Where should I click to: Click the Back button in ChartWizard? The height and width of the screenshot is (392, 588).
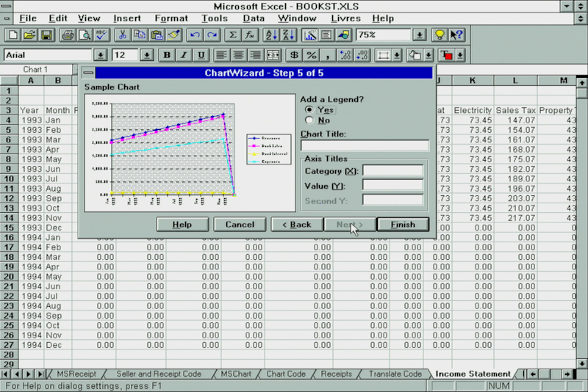pyautogui.click(x=296, y=225)
